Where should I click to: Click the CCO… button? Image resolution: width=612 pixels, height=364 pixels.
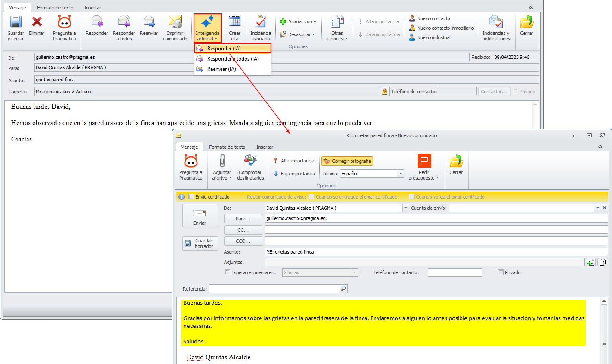243,241
